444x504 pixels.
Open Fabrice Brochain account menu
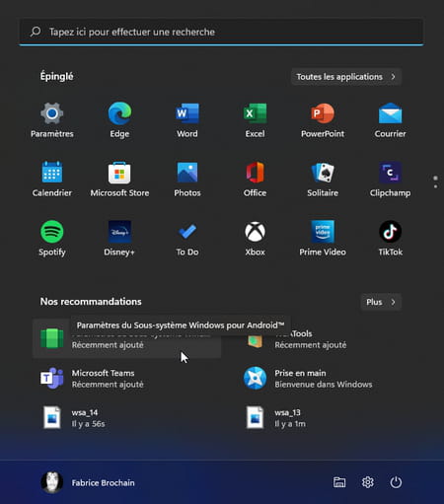coord(88,482)
